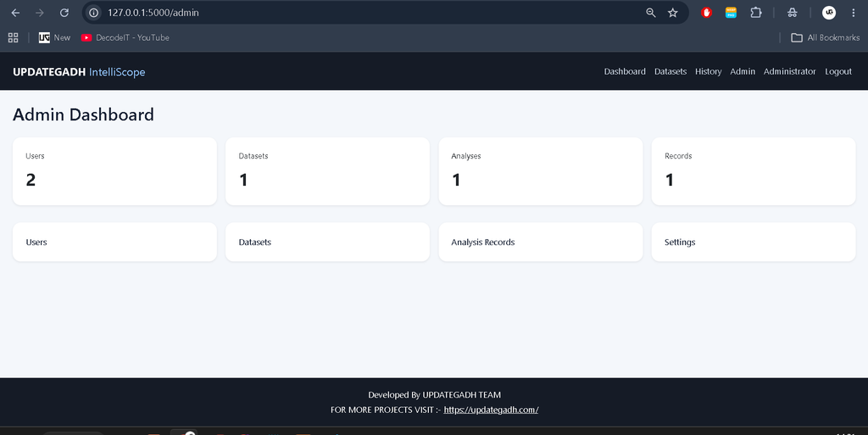Screen dimensions: 868x435
Task: Log out using the Logout link
Action: [x=838, y=71]
